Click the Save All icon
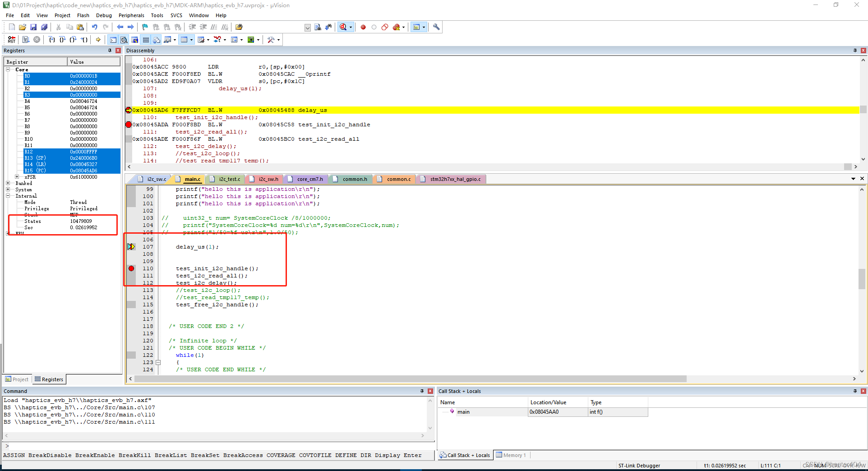This screenshot has width=868, height=471. pos(44,27)
